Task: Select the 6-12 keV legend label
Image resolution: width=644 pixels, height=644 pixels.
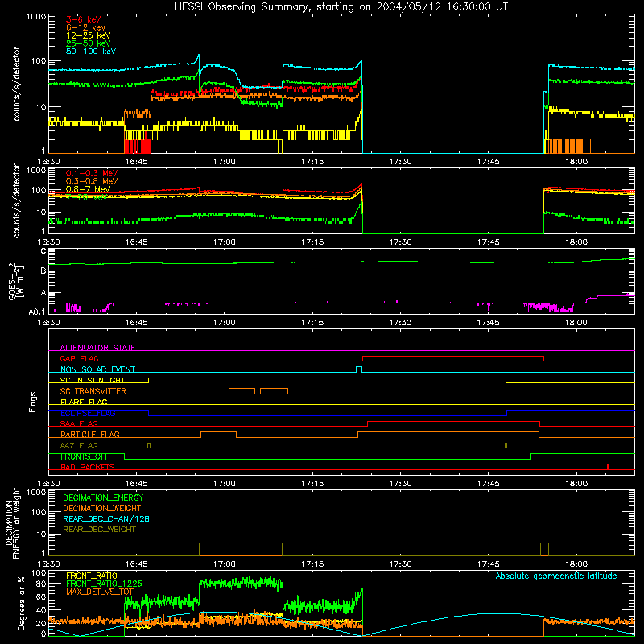Action: click(x=86, y=27)
